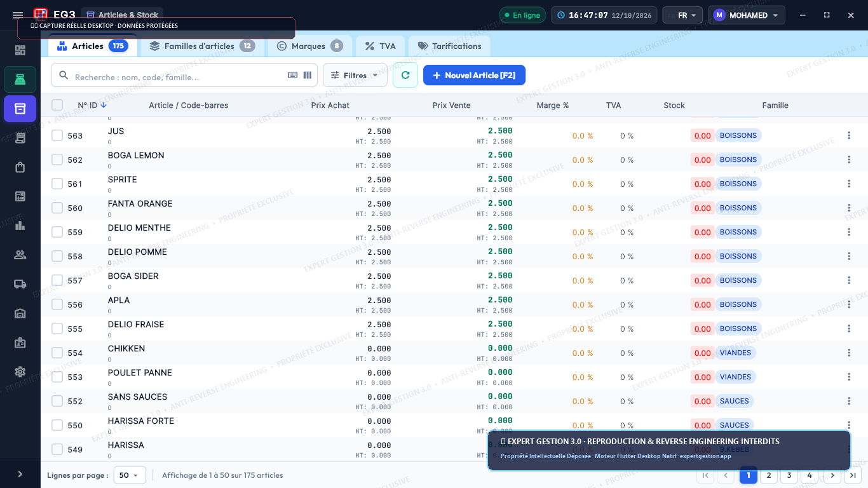868x488 pixels.
Task: Sort by N° ID column header
Action: coord(92,105)
